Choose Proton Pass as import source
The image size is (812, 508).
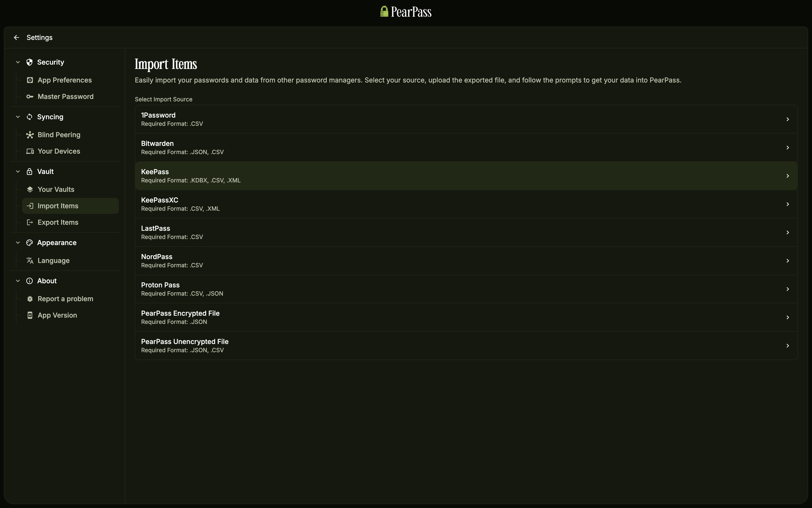click(466, 289)
